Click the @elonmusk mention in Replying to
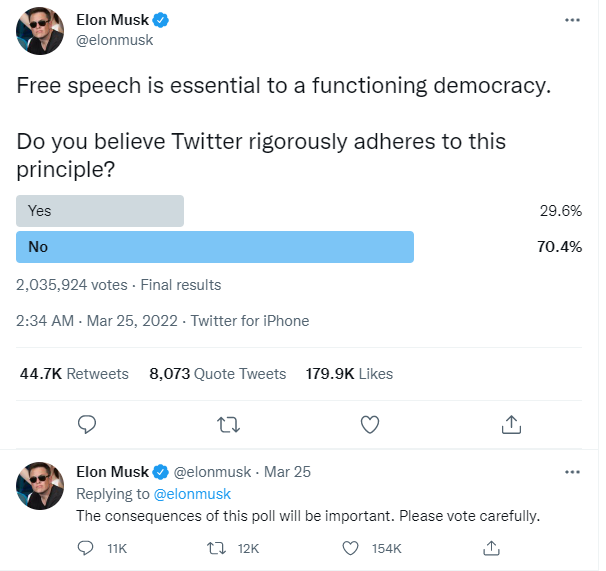This screenshot has width=606, height=571. point(191,494)
